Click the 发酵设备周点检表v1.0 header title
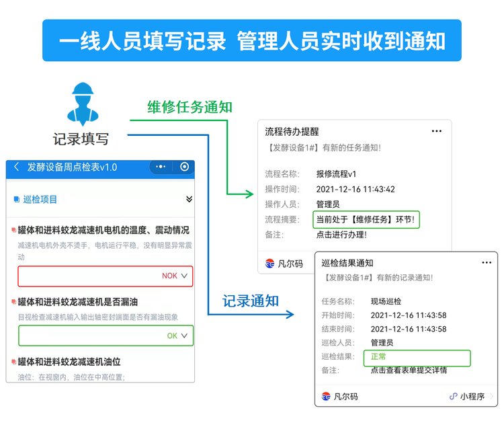Viewport: 504px width, 429px height. [72, 167]
